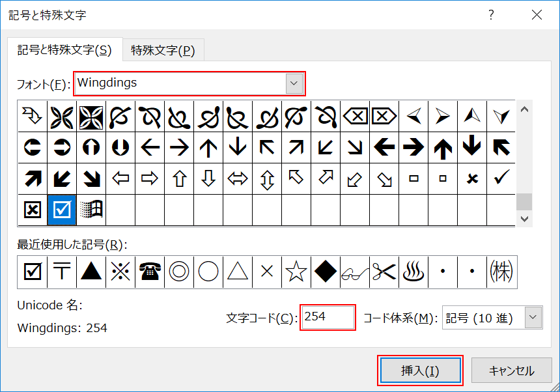Select the bold right arrow symbol
This screenshot has height=392, width=560.
(x=413, y=147)
